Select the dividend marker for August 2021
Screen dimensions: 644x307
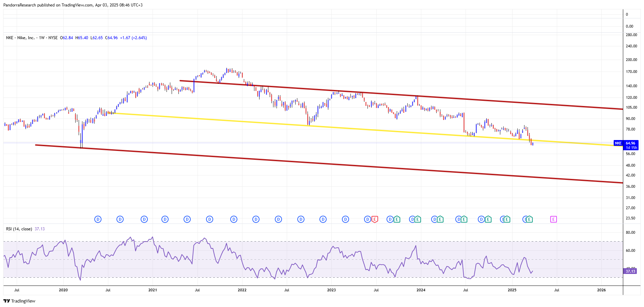tap(210, 219)
